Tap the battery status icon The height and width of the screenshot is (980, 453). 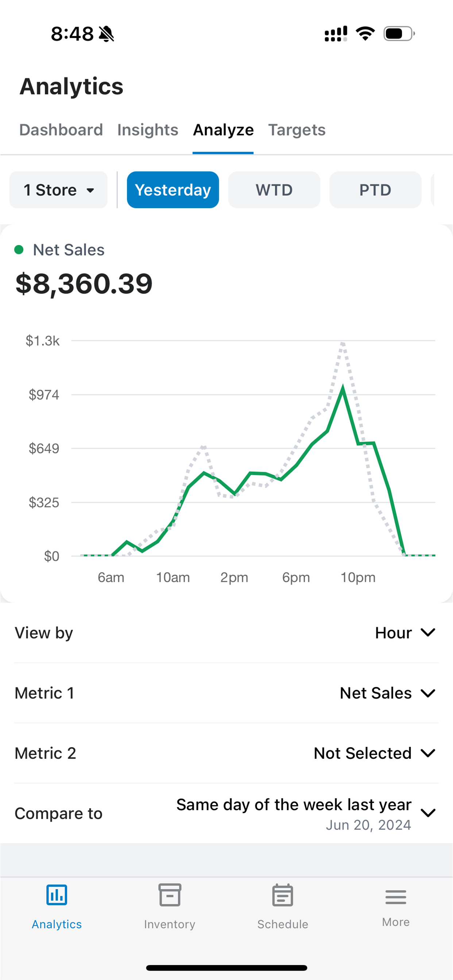(x=399, y=34)
